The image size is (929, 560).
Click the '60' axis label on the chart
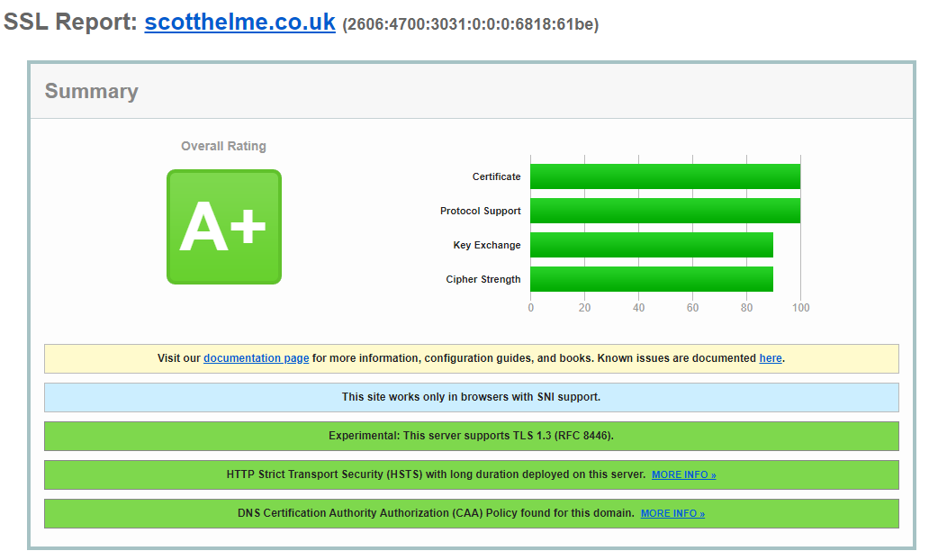coord(692,308)
